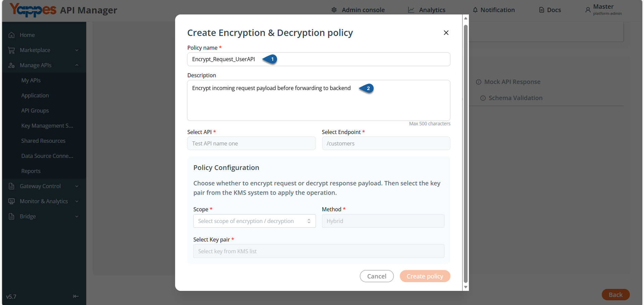Click the dialog scrollbar thumb
Image resolution: width=644 pixels, height=305 pixels.
[x=466, y=154]
